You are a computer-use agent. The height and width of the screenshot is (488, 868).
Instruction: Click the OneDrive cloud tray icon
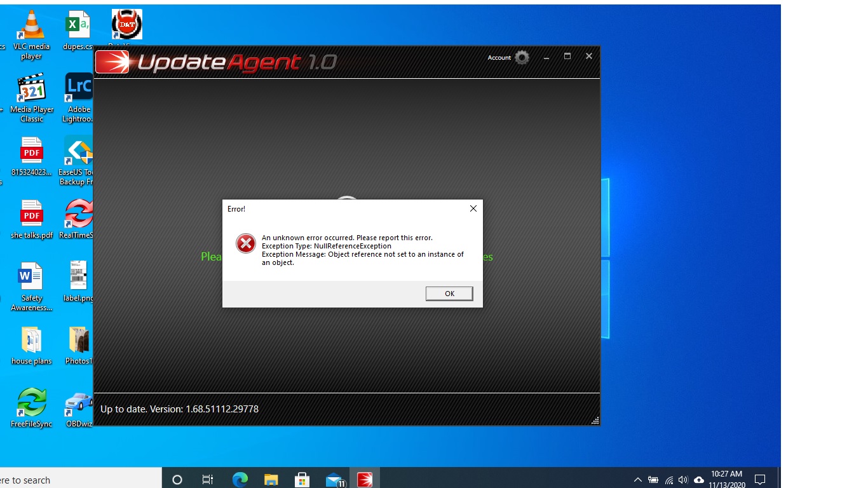699,480
